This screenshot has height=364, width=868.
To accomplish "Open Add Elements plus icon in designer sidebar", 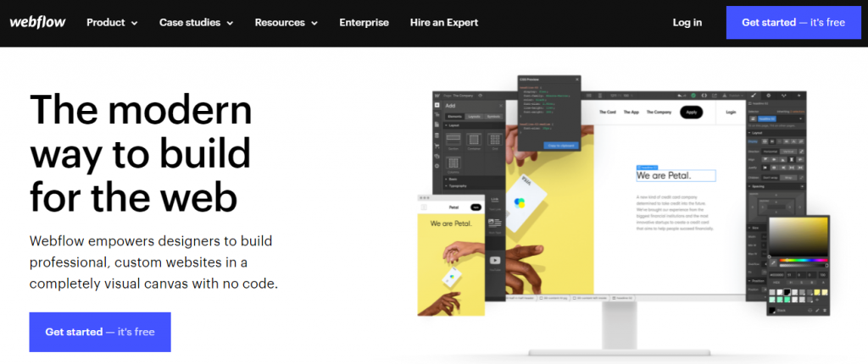I will point(437,105).
